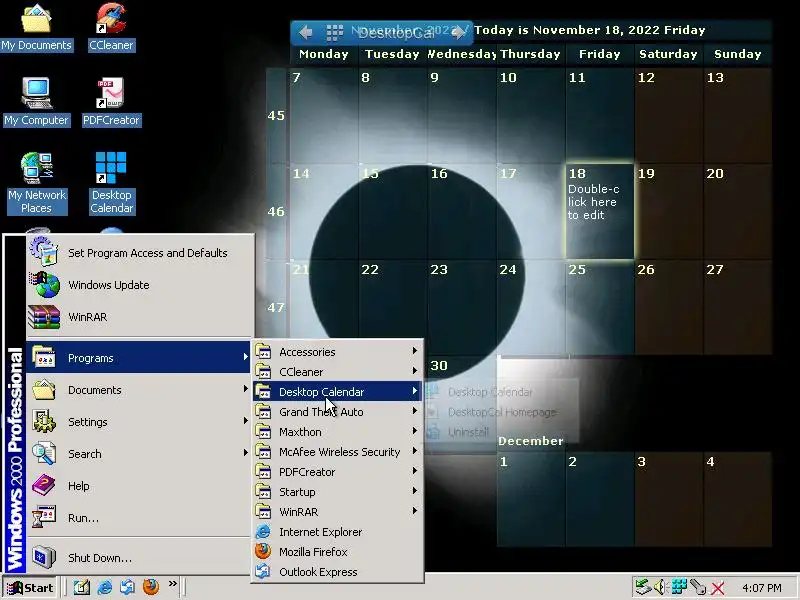Open volume control tray icon
The height and width of the screenshot is (600, 800).
coord(660,588)
